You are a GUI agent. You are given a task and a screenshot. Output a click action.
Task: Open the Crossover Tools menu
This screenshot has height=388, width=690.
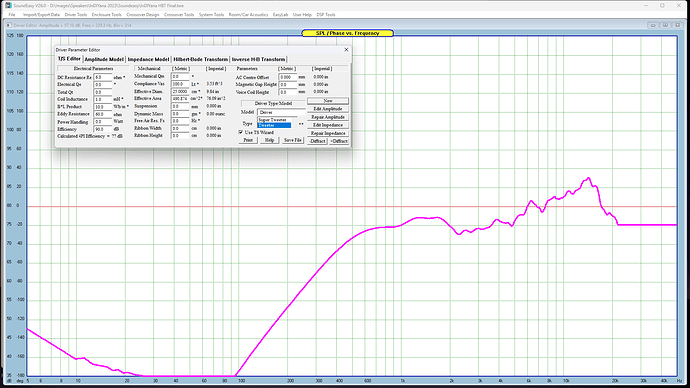pyautogui.click(x=179, y=15)
